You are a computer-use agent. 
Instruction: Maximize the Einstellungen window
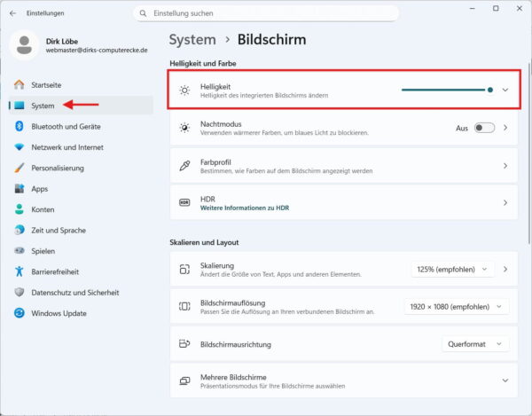(x=496, y=9)
